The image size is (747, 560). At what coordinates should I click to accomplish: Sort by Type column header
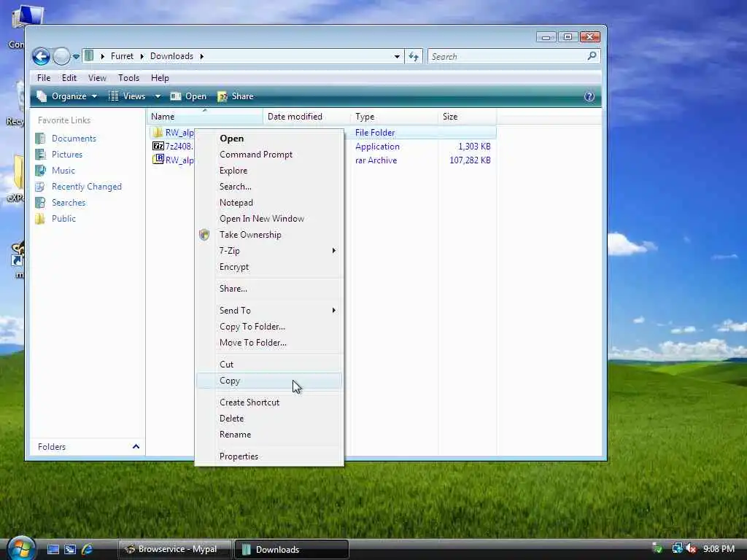pos(393,117)
